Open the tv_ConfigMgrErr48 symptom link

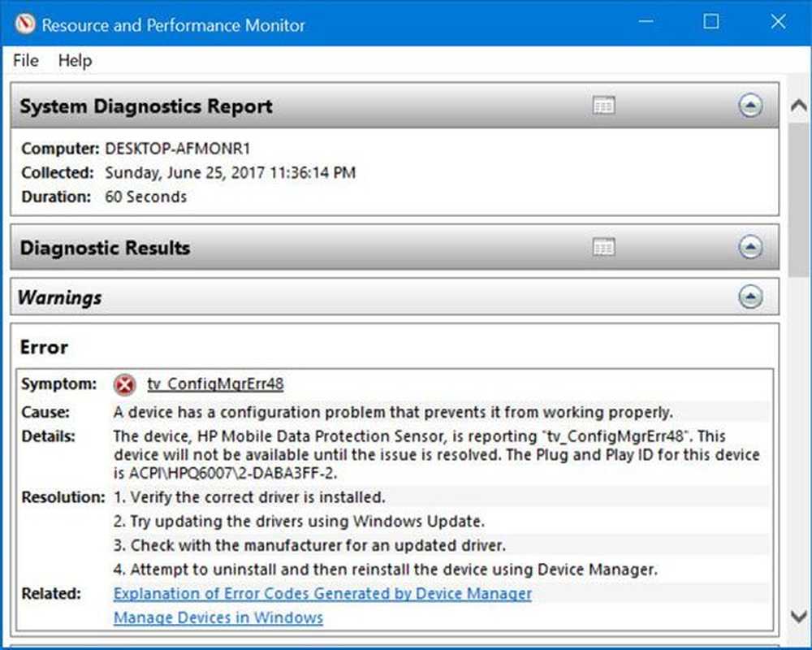pyautogui.click(x=215, y=384)
